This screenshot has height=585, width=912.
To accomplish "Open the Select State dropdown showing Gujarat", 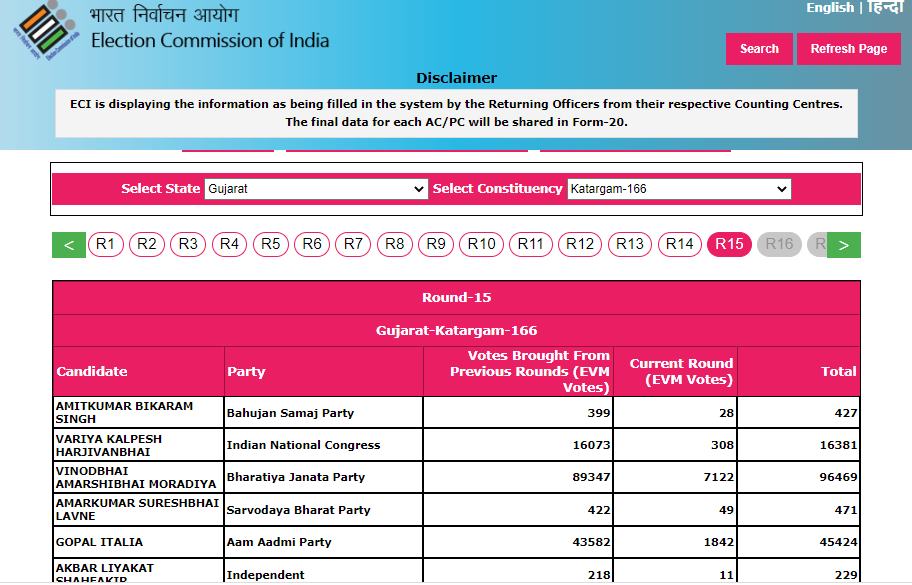I will (316, 189).
